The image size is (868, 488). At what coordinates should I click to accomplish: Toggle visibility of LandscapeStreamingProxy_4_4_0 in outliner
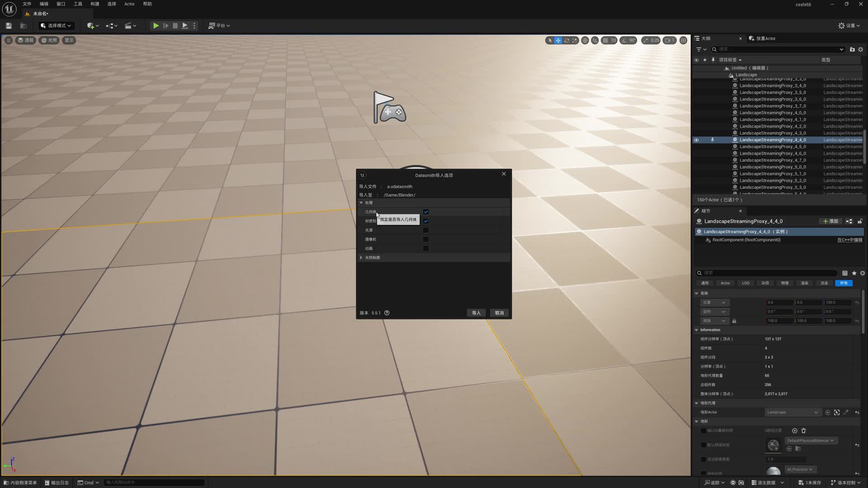(x=696, y=140)
